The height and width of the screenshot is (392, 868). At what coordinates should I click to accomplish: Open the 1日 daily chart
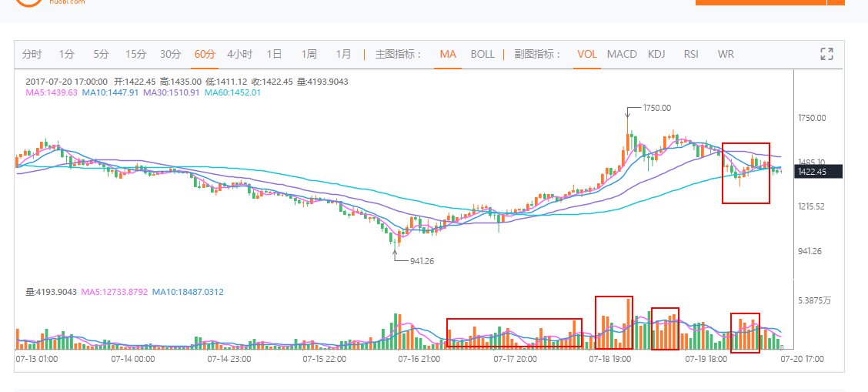coord(274,54)
